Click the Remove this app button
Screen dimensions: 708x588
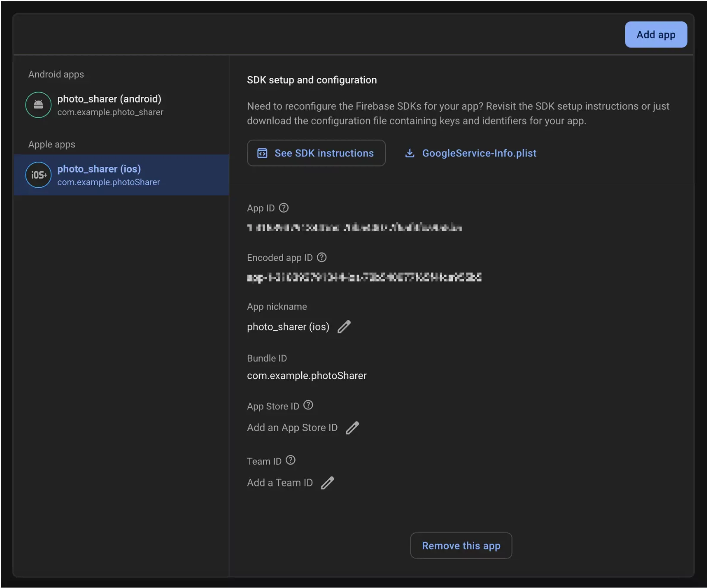click(x=461, y=546)
